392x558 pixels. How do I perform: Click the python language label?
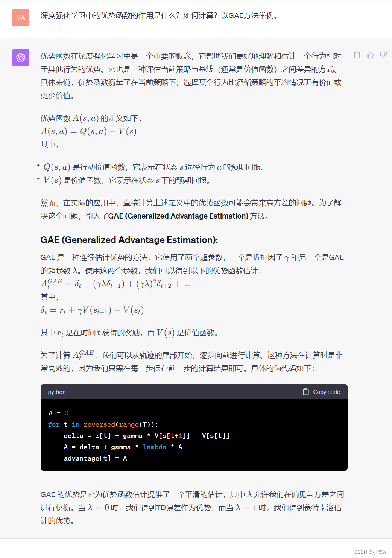[57, 392]
